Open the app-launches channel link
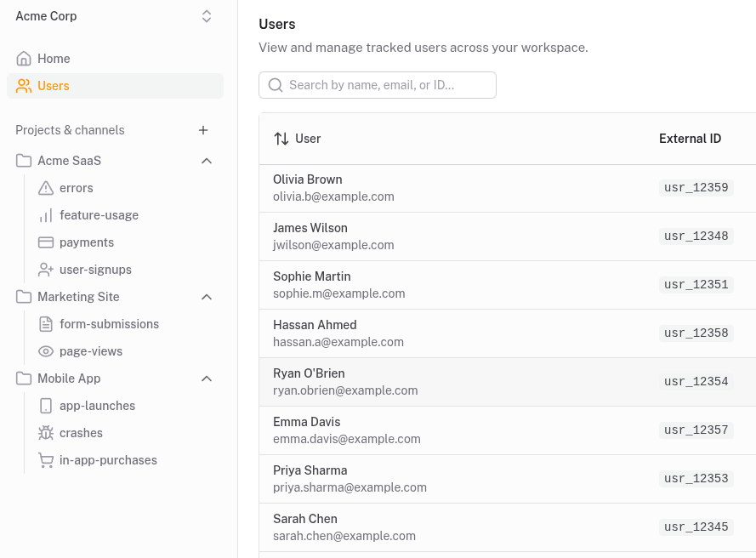This screenshot has width=756, height=558. (x=96, y=405)
